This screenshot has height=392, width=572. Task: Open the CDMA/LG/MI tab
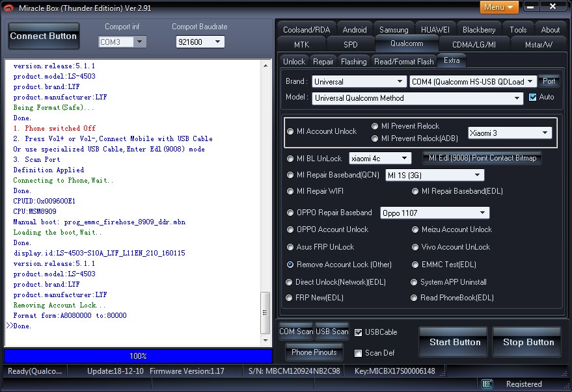coord(474,45)
